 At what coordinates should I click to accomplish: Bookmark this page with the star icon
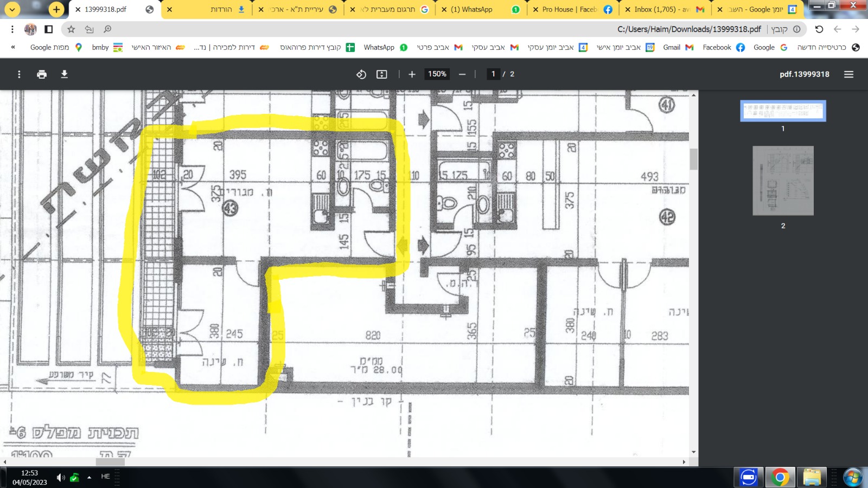[x=71, y=29]
